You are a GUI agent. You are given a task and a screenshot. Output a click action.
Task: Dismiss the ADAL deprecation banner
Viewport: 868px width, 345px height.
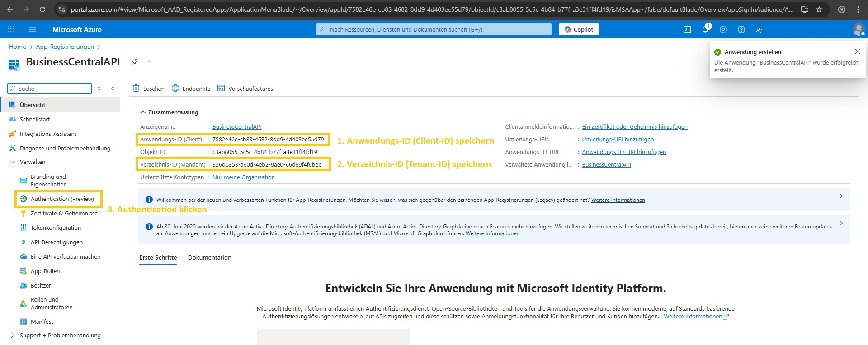pyautogui.click(x=842, y=223)
